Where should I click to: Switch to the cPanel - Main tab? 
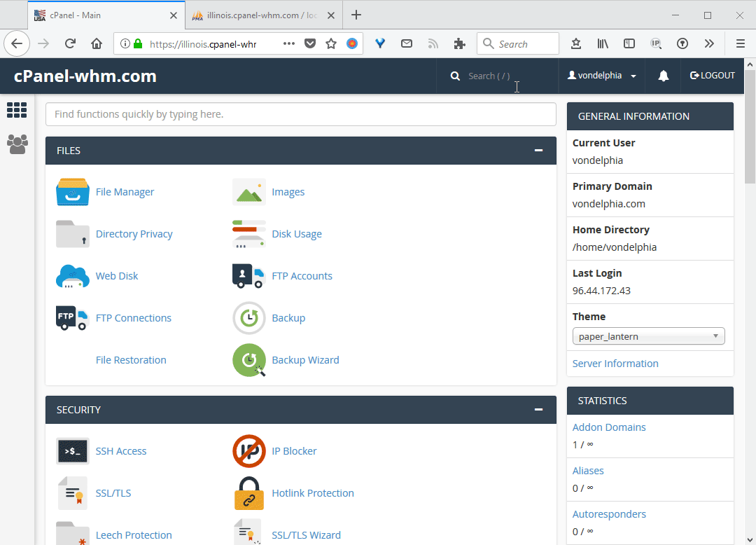pyautogui.click(x=106, y=15)
